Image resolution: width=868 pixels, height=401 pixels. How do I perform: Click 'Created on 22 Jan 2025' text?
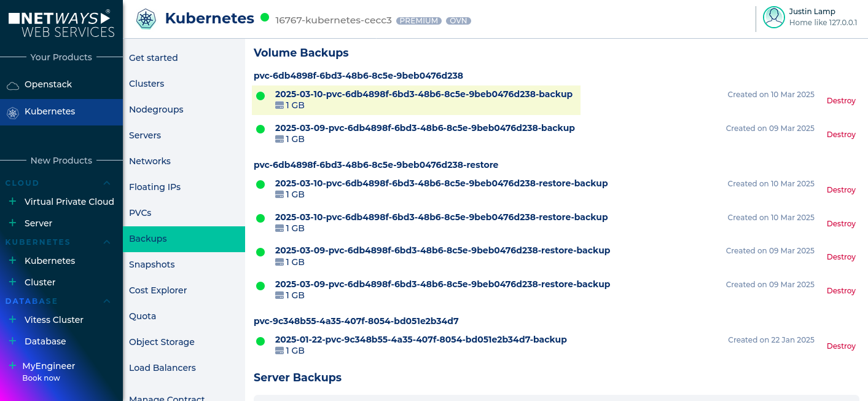pyautogui.click(x=772, y=340)
